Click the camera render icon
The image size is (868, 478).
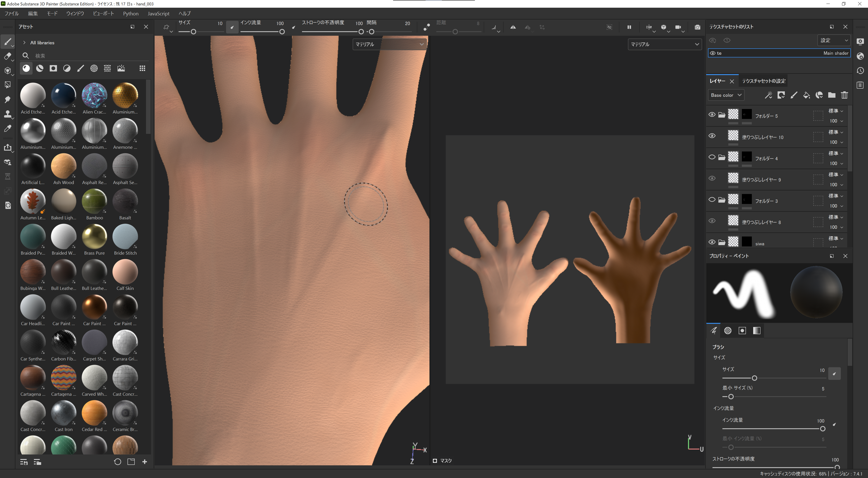pyautogui.click(x=697, y=27)
